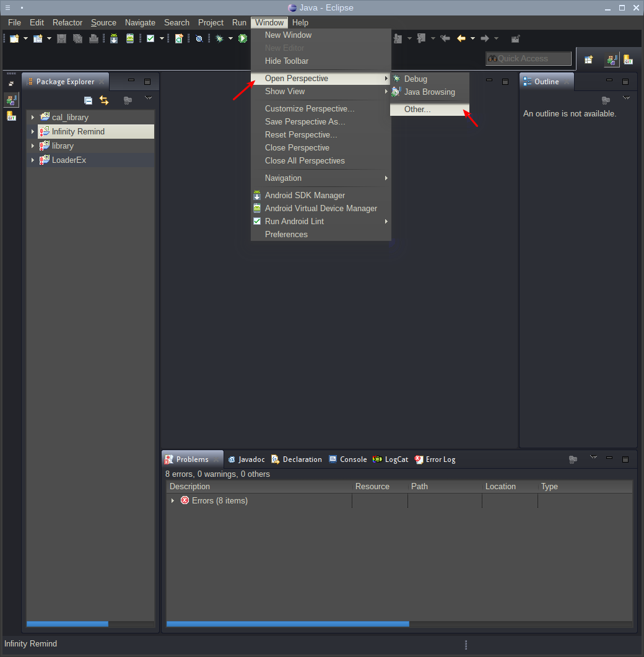Click the Print toolbar icon

tap(94, 39)
